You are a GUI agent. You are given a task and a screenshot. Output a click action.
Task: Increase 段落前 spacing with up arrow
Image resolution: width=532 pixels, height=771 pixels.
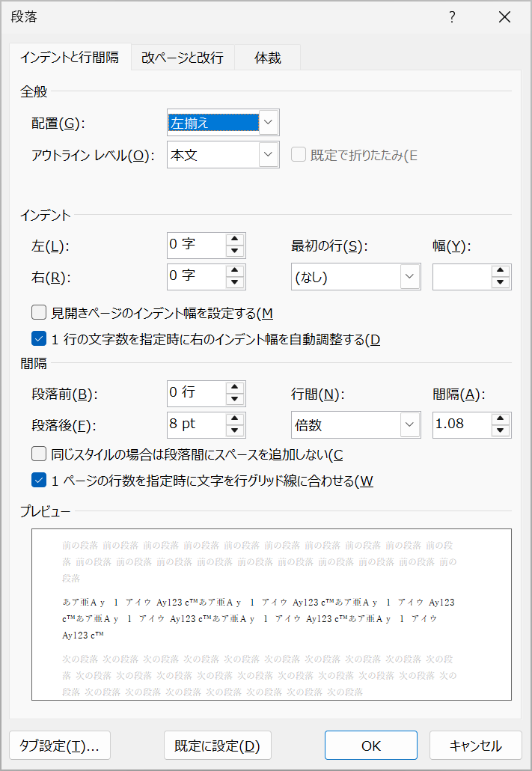point(235,387)
